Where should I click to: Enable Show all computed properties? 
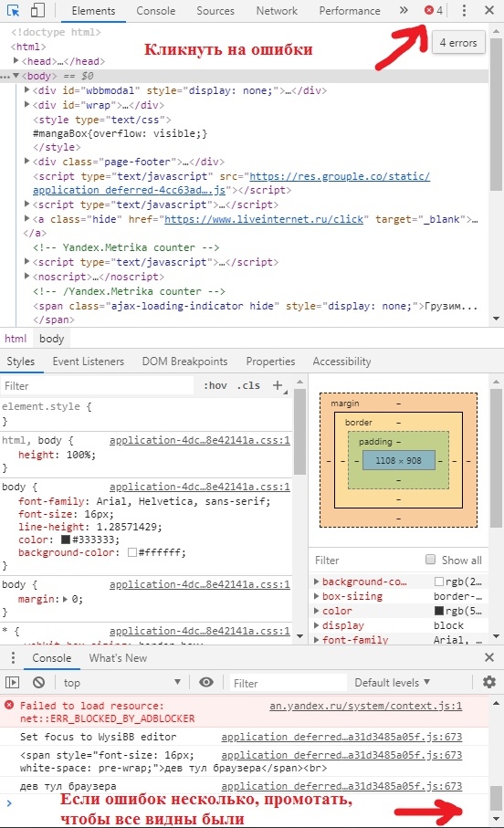pyautogui.click(x=431, y=560)
